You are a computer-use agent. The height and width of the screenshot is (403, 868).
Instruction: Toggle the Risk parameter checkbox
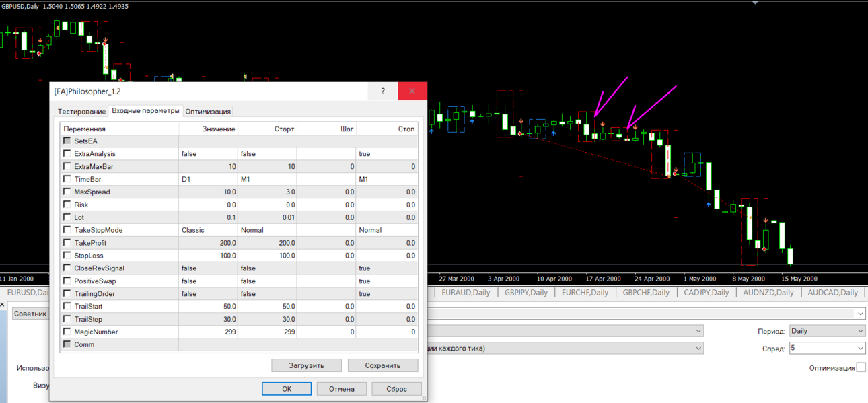tap(67, 205)
